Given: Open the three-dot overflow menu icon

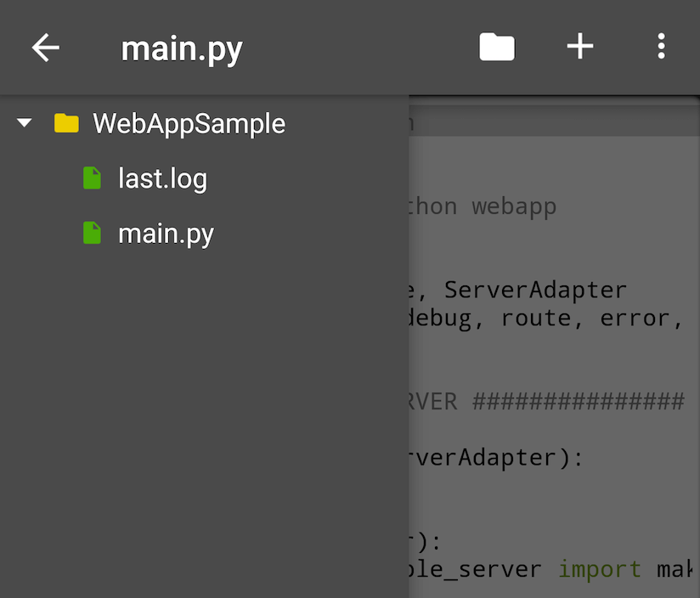Looking at the screenshot, I should pos(662,47).
